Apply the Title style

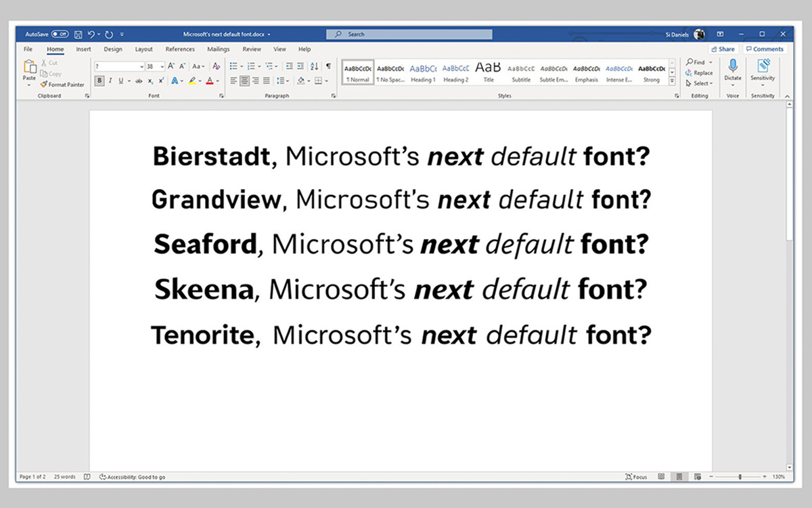click(488, 72)
